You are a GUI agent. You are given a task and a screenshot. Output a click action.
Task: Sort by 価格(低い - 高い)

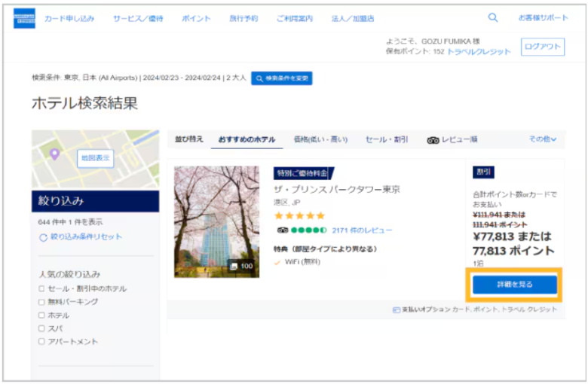pos(320,139)
